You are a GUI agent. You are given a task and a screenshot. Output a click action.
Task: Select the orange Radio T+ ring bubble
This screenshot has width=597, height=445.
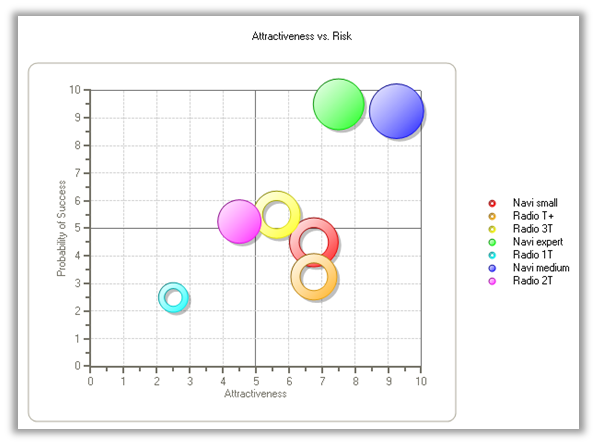point(314,277)
